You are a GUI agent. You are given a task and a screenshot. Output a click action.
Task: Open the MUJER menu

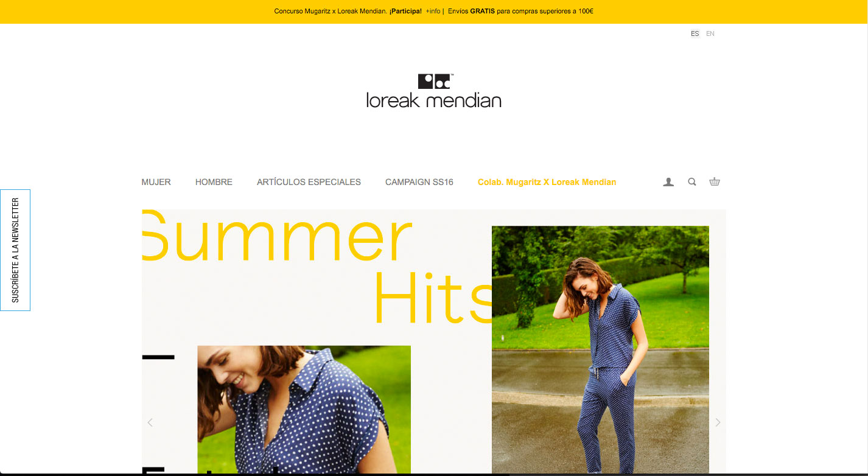pos(156,182)
